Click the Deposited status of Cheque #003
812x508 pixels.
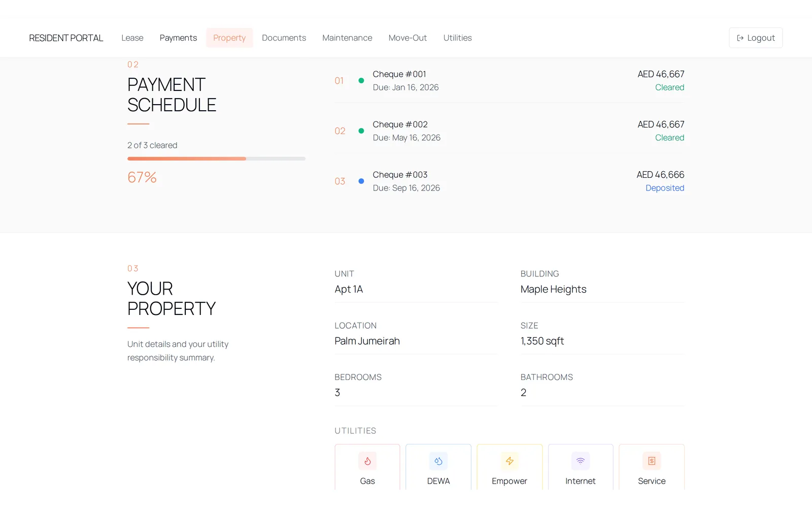(x=665, y=188)
